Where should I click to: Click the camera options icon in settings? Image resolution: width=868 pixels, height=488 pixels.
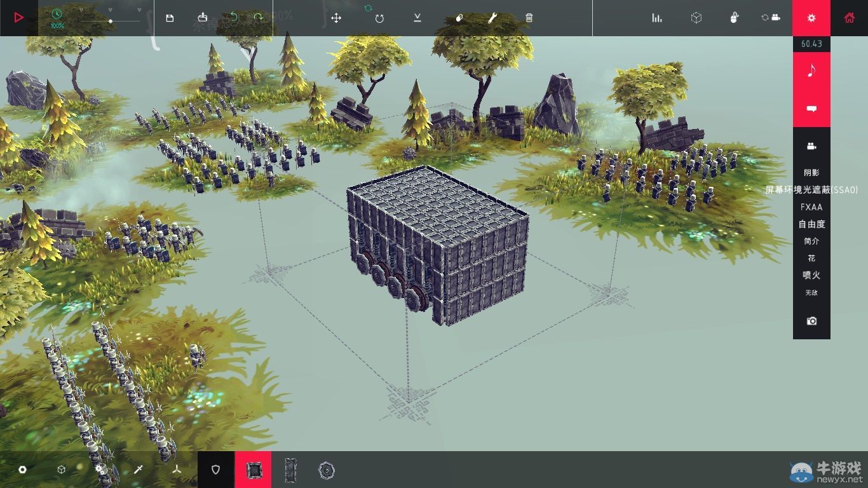pos(811,146)
